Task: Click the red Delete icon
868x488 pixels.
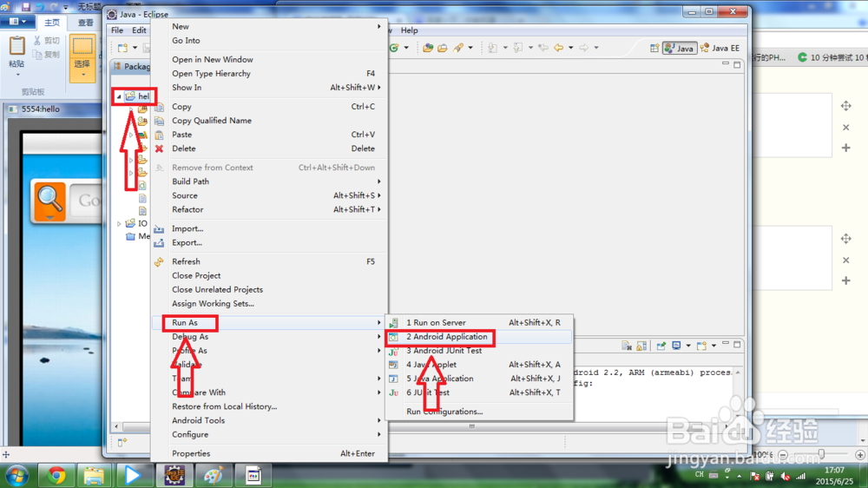Action: pyautogui.click(x=160, y=148)
